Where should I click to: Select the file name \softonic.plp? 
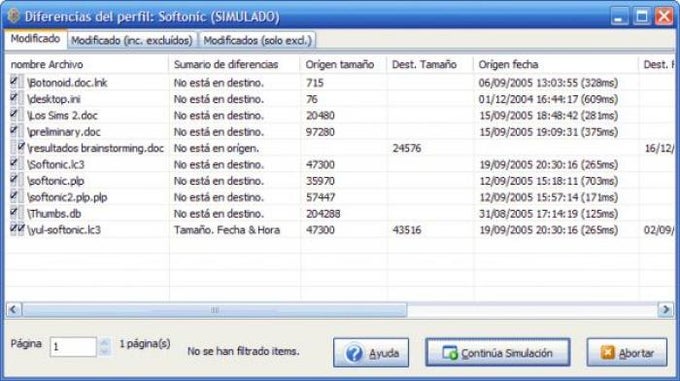point(56,181)
